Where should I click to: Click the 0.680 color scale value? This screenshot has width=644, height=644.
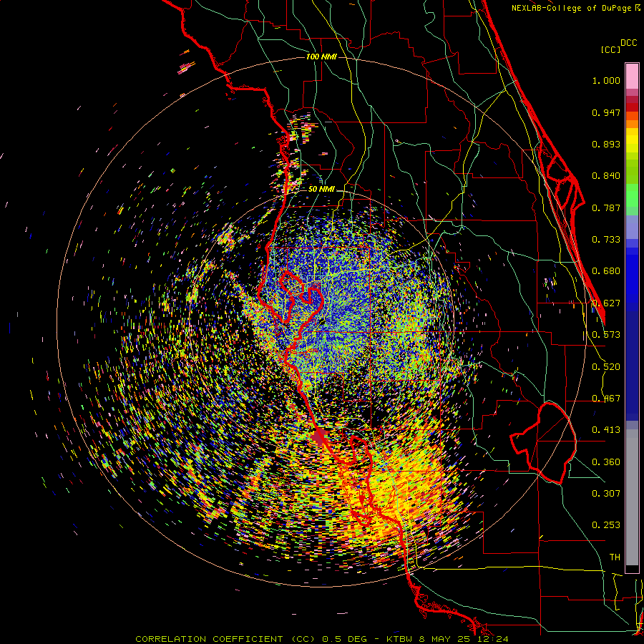tap(606, 271)
